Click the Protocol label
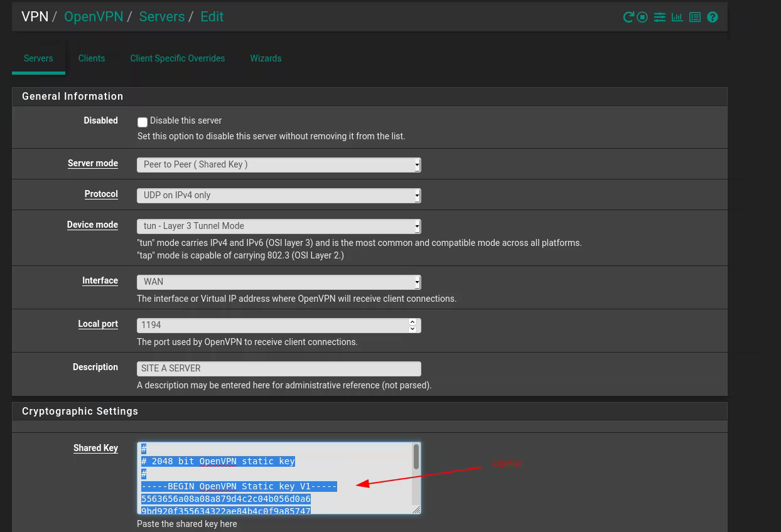Image resolution: width=781 pixels, height=532 pixels. pyautogui.click(x=101, y=194)
